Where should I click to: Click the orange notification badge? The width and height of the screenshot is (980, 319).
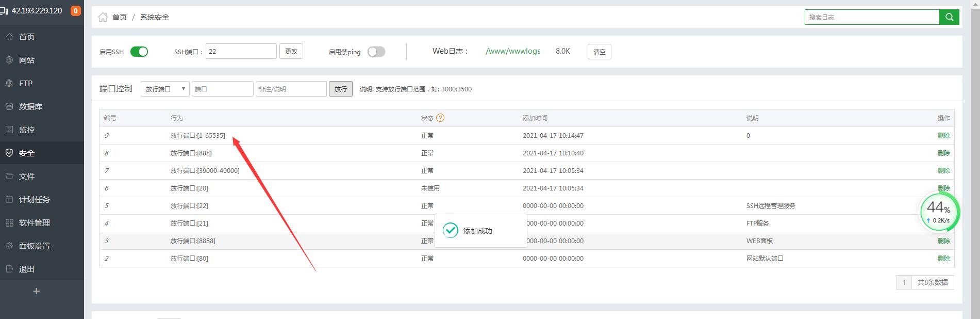(76, 10)
